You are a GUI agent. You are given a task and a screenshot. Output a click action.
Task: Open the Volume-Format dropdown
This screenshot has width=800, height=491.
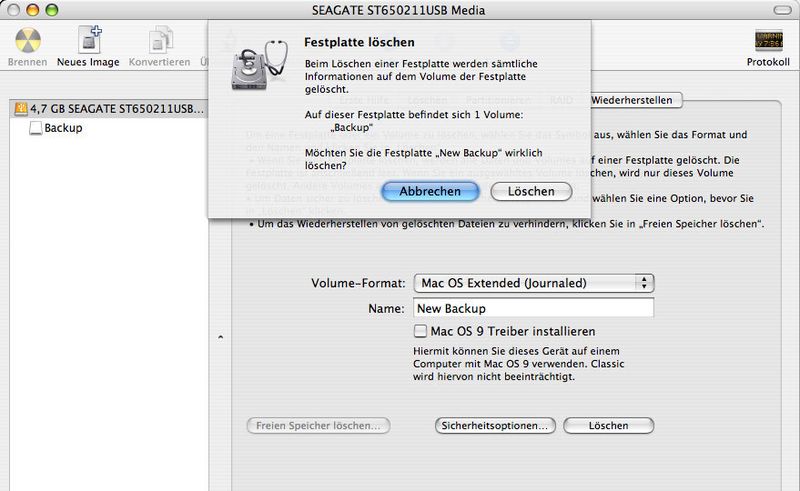[x=534, y=283]
